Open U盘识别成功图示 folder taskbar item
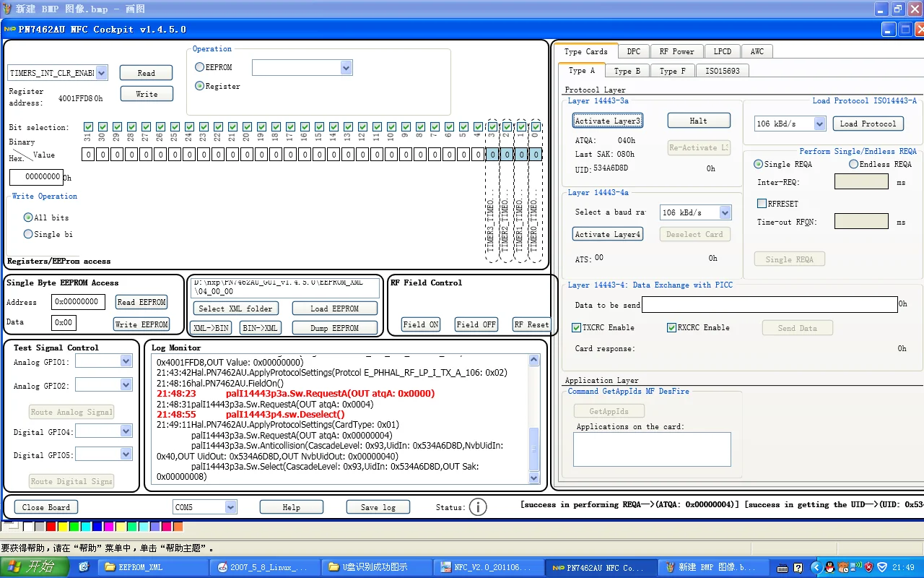Image resolution: width=924 pixels, height=578 pixels. pyautogui.click(x=378, y=567)
